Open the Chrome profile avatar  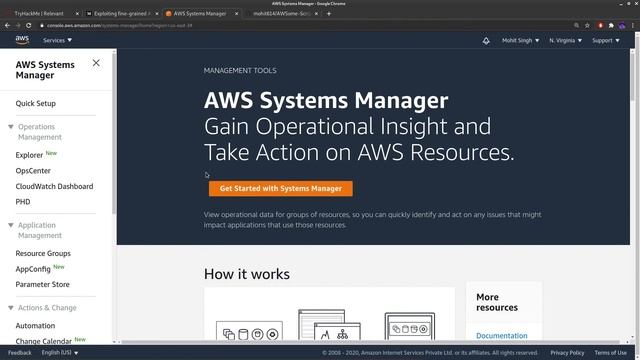(x=622, y=25)
